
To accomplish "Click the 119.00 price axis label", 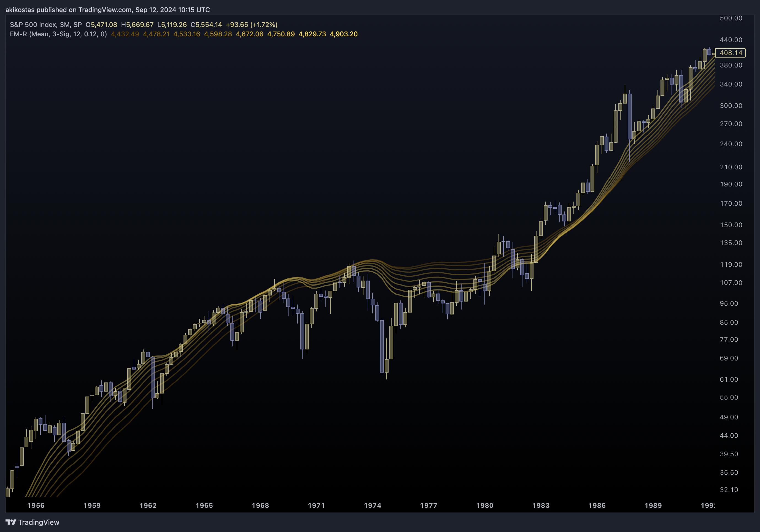I will (731, 265).
